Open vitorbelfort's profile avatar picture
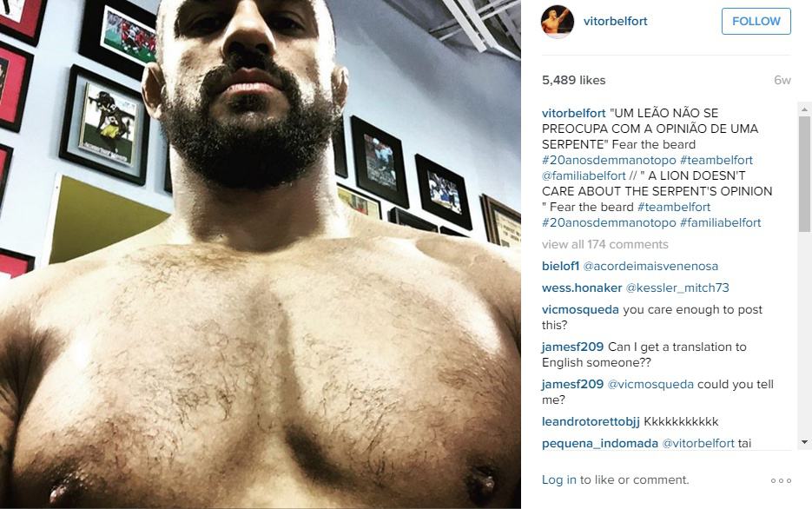Viewport: 812px width, 509px height. (x=558, y=22)
